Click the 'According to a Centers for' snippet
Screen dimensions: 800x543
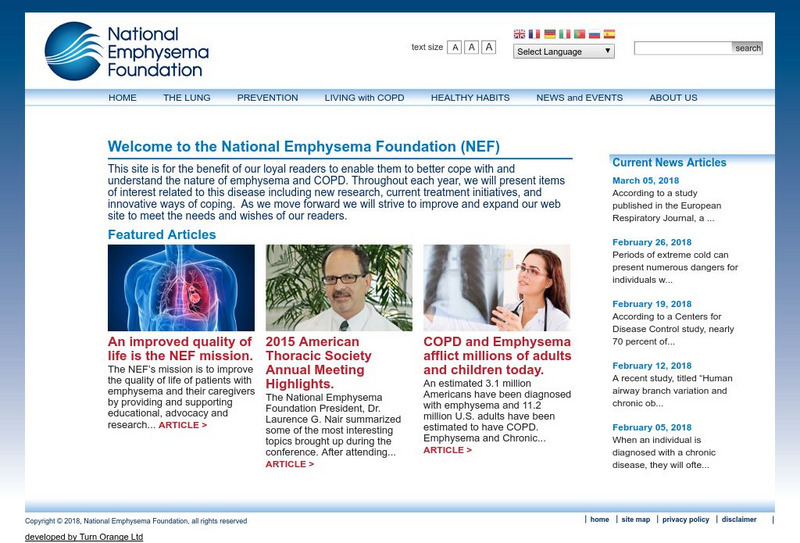point(673,329)
